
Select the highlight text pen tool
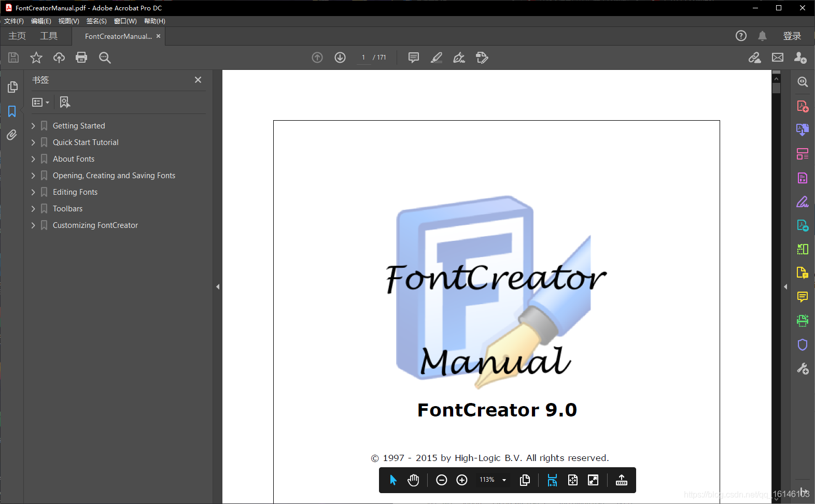click(x=437, y=57)
